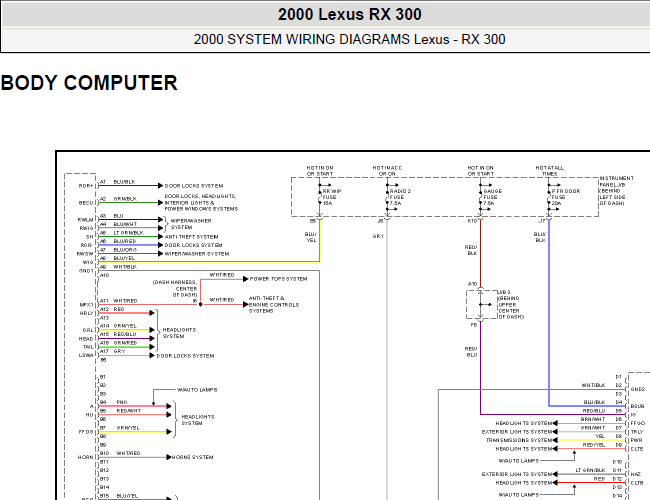Select the 'GND1' pin label

86,271
